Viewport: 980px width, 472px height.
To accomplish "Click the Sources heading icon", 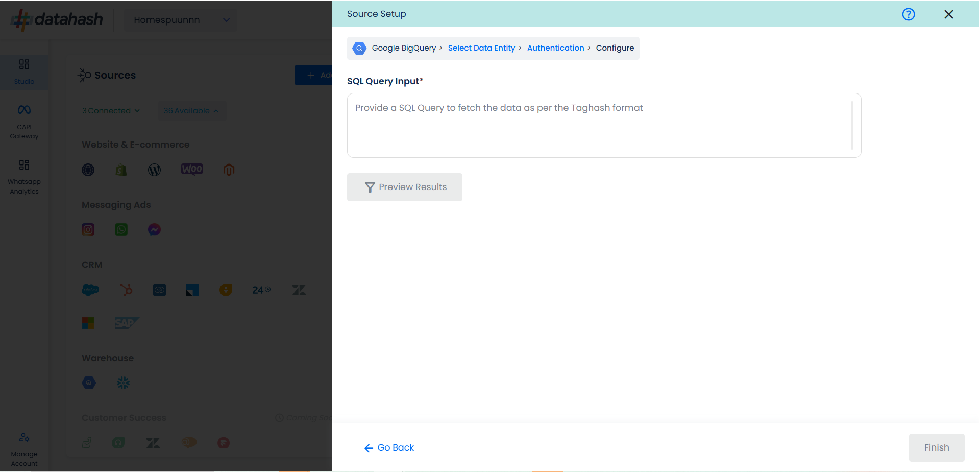I will tap(84, 75).
